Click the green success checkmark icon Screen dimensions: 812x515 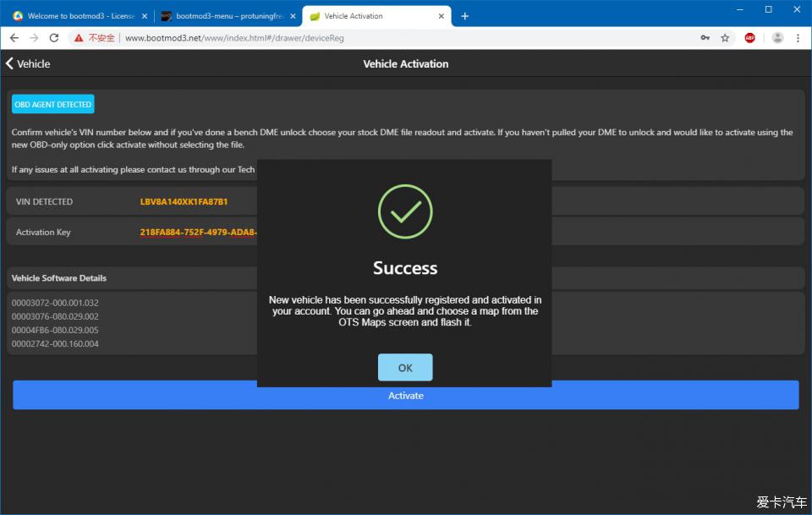[x=405, y=211]
